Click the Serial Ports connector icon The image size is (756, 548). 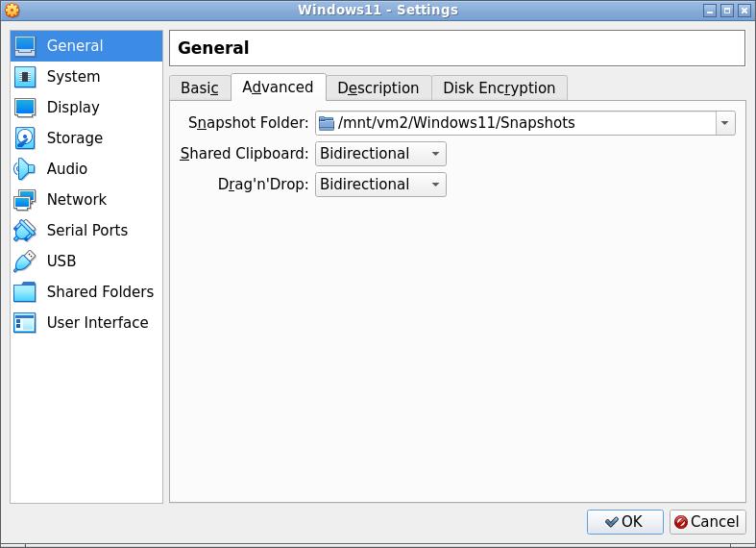pos(25,231)
